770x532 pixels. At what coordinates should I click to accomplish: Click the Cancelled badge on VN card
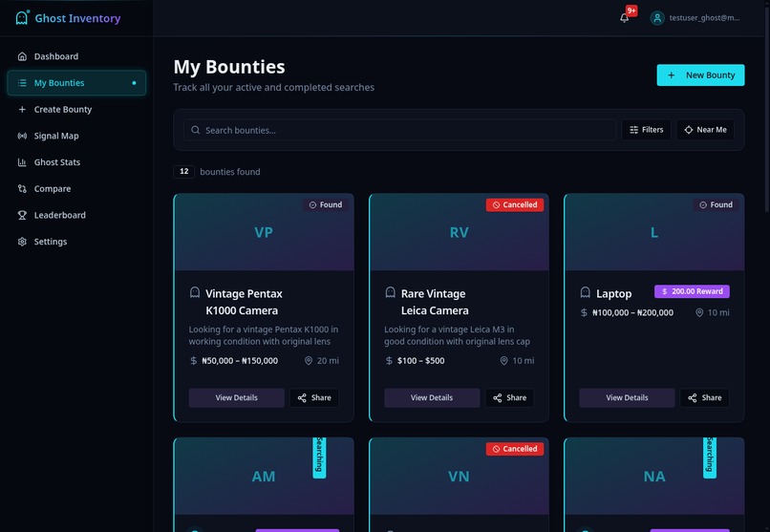coord(515,449)
